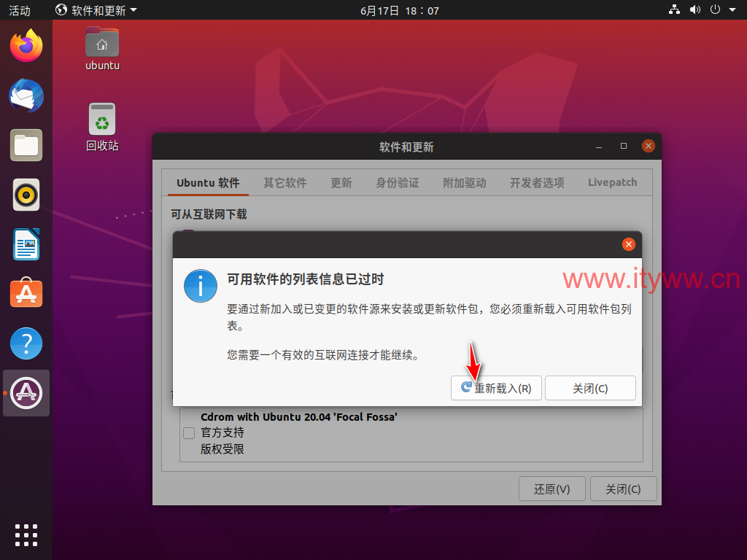
Task: Open the clock showing 6月17日 18:07
Action: pos(399,10)
